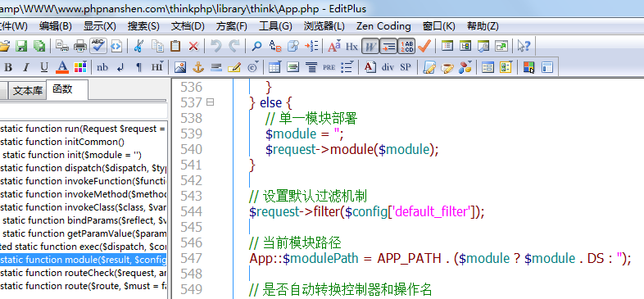Click the form text box icon

coord(488,67)
